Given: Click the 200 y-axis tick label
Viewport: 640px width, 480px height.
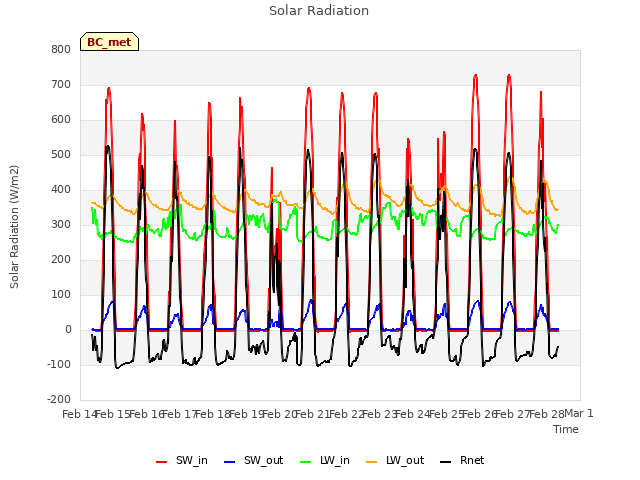Looking at the screenshot, I should (x=61, y=260).
